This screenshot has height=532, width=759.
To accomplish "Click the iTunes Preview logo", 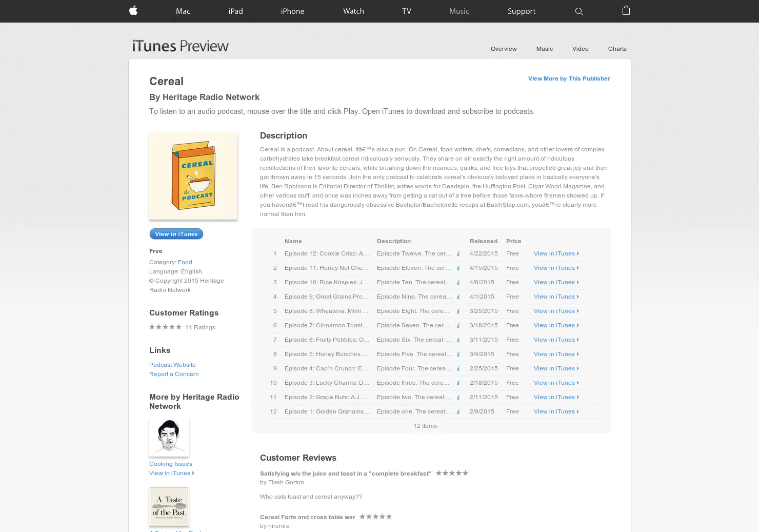I will click(181, 46).
